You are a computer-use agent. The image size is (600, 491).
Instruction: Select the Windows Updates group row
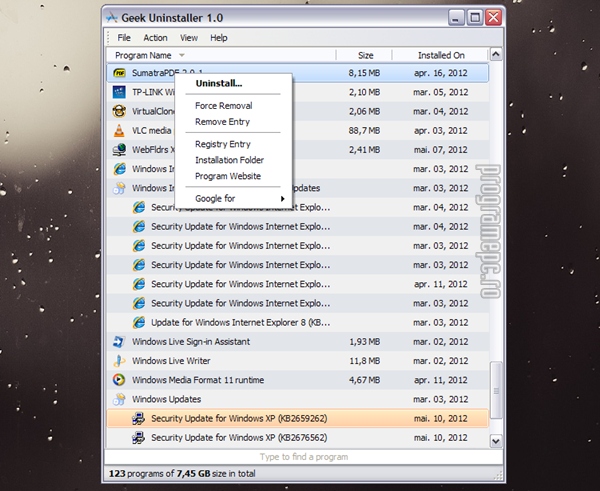coord(298,399)
